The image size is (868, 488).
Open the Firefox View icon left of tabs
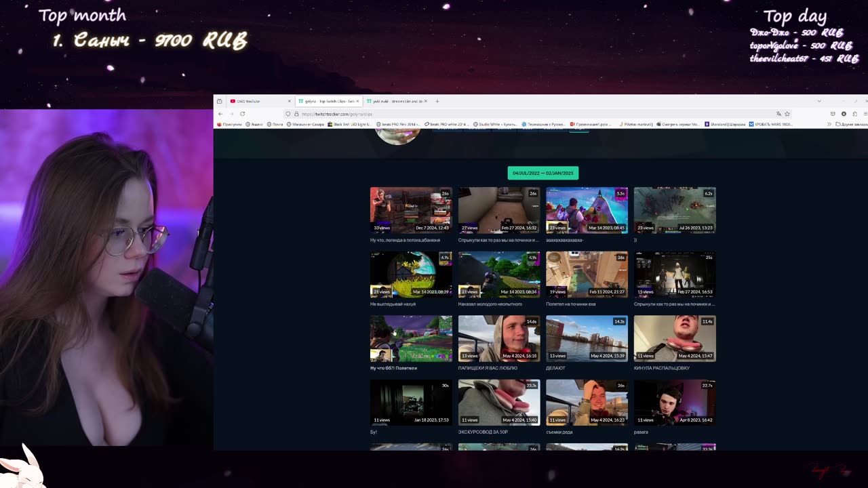pos(219,101)
